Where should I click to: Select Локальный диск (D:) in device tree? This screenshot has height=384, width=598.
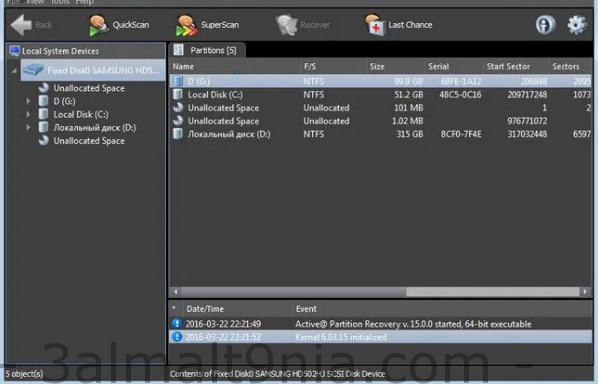[95, 127]
